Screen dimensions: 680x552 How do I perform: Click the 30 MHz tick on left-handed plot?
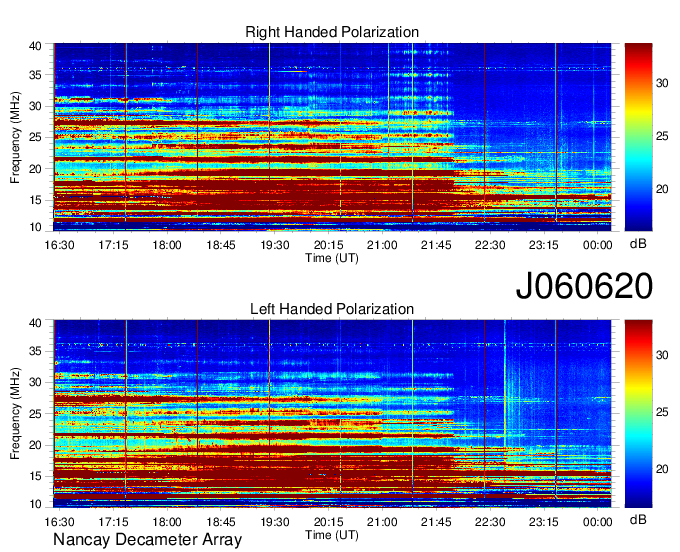click(35, 382)
